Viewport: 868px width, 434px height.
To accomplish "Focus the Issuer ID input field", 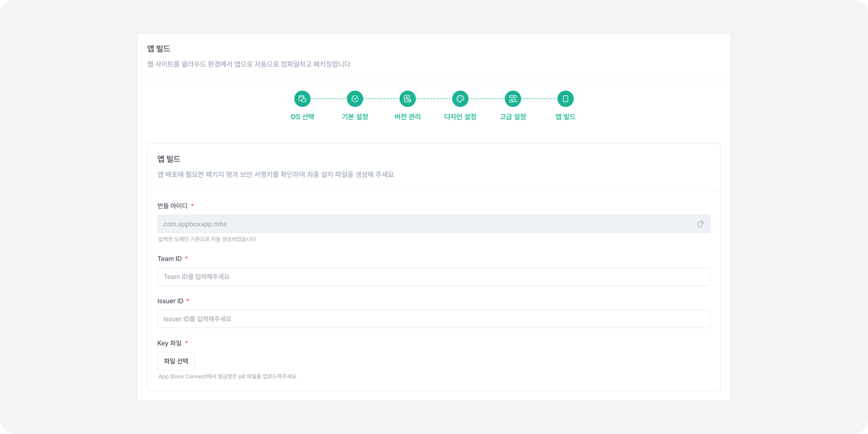I will tap(434, 319).
